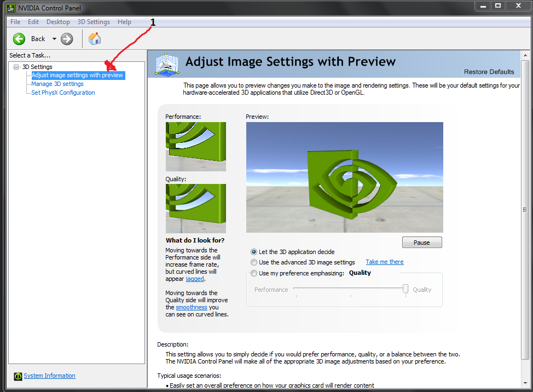
Task: Maximize the NVIDIA Control Panel window
Action: 498,5
